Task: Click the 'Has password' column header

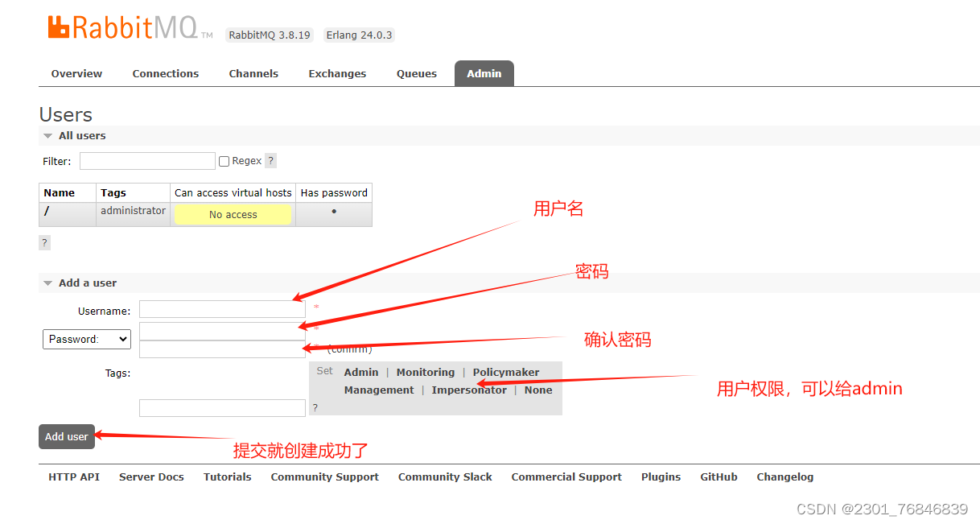Action: click(334, 192)
